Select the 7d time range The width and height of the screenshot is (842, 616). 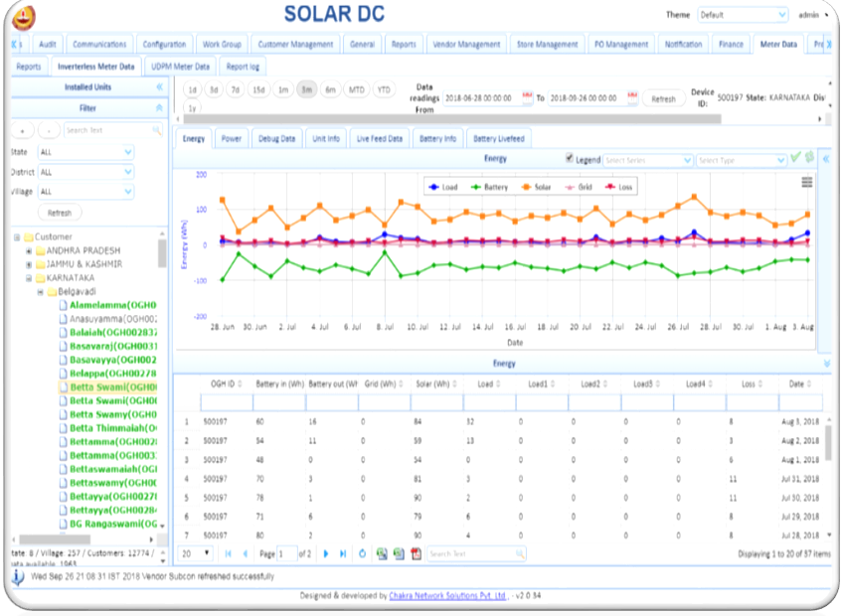coord(235,89)
